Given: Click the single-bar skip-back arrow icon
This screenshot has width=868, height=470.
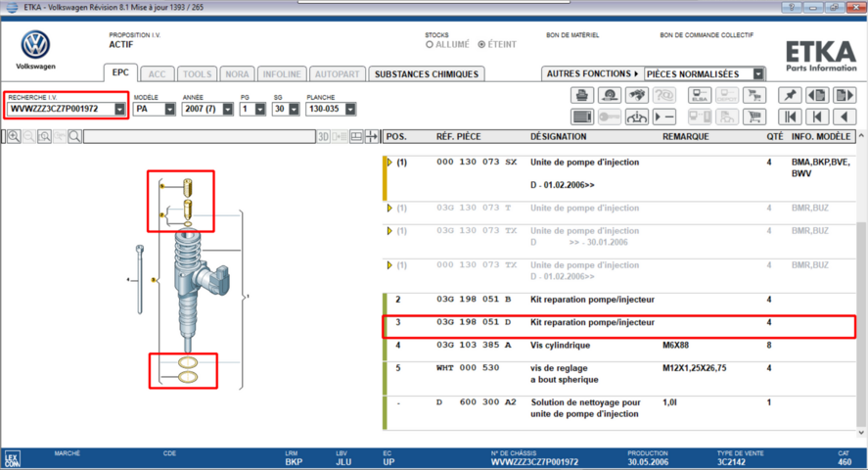Looking at the screenshot, I should 817,117.
